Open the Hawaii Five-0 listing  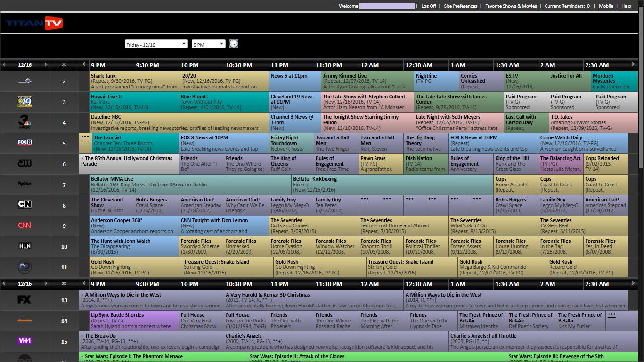point(134,102)
